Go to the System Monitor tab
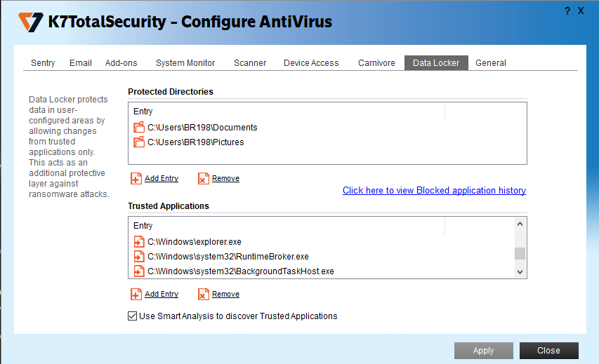 pos(185,63)
